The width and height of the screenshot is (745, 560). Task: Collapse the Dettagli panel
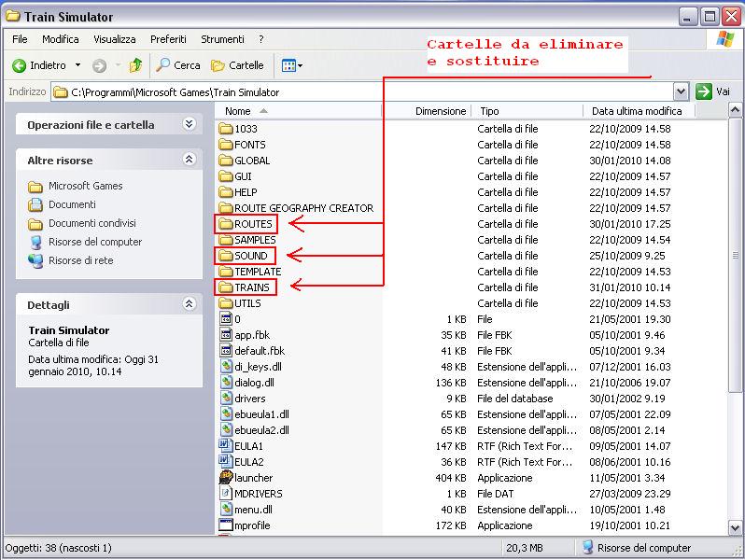[190, 303]
